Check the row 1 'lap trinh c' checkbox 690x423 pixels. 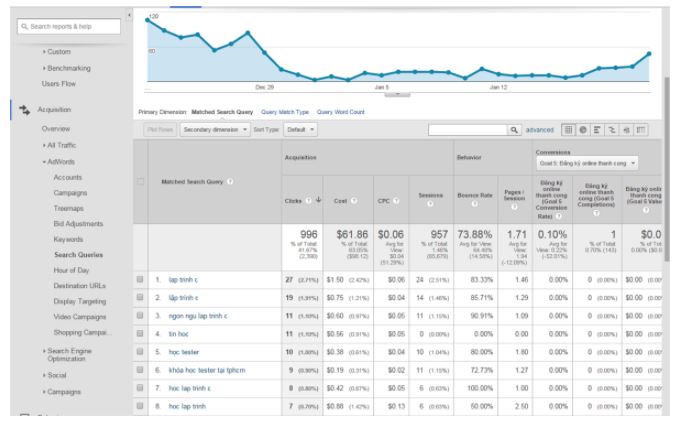[x=140, y=280]
